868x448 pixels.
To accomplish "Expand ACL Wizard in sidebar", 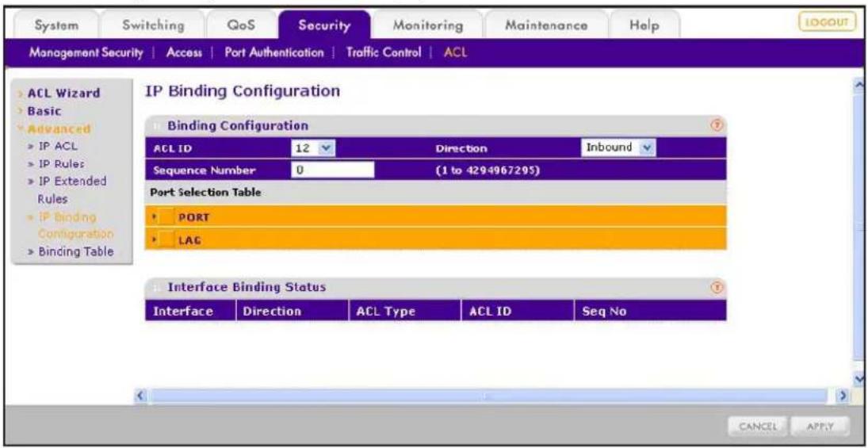I will coord(63,93).
